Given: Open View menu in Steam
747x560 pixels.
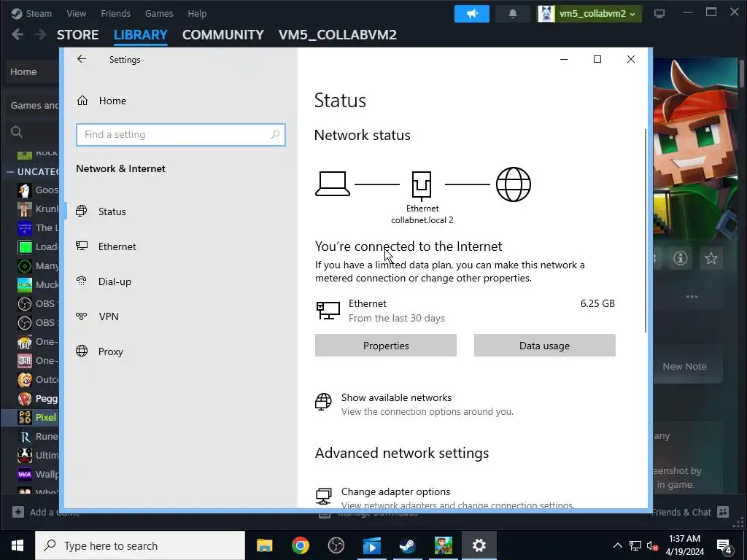Looking at the screenshot, I should pyautogui.click(x=76, y=13).
